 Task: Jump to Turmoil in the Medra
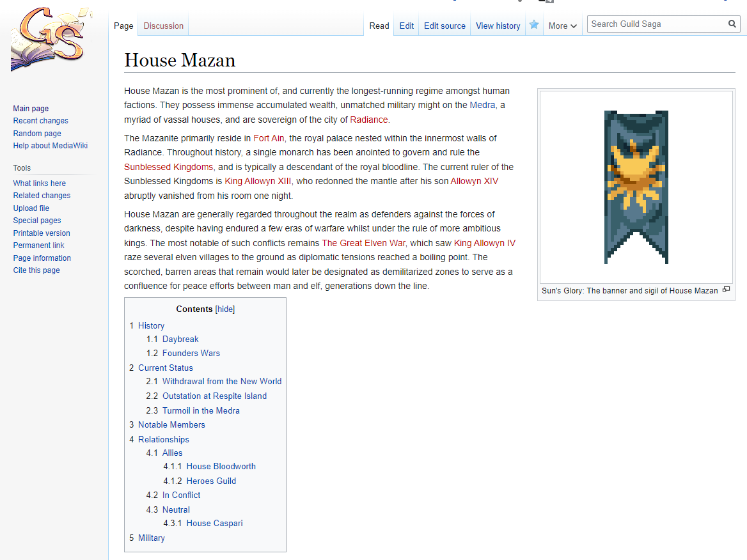click(x=201, y=411)
